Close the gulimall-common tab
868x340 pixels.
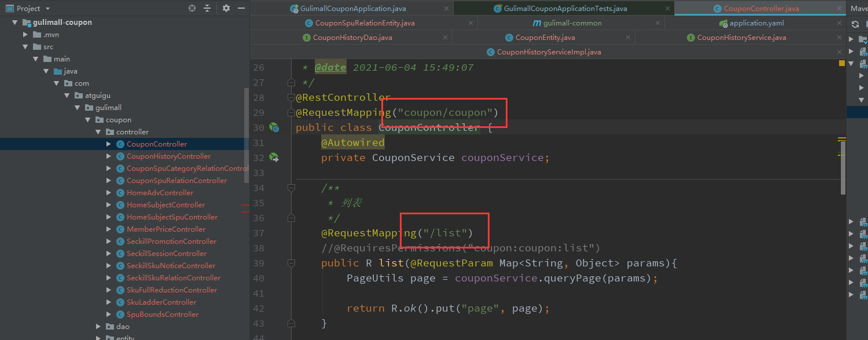657,23
